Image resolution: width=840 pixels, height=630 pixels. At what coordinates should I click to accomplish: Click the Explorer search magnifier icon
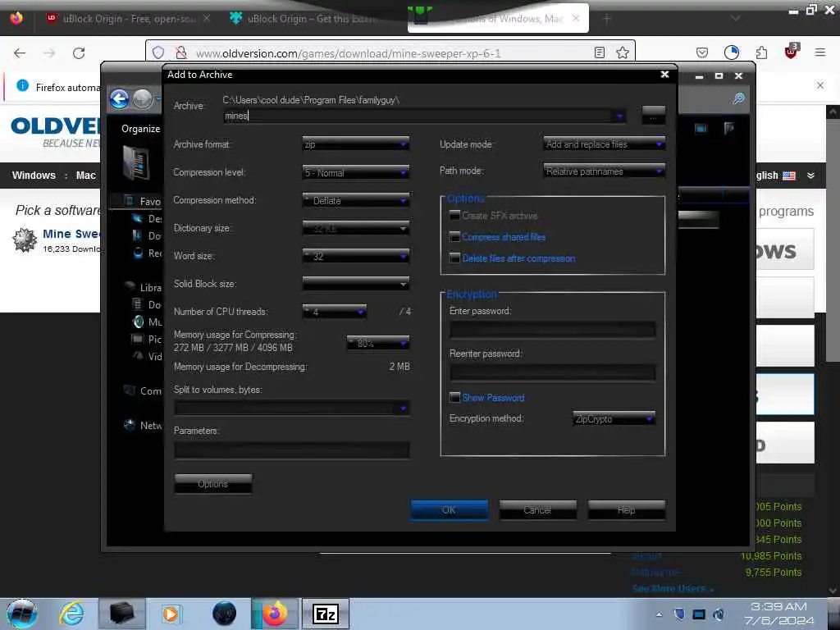coord(739,98)
